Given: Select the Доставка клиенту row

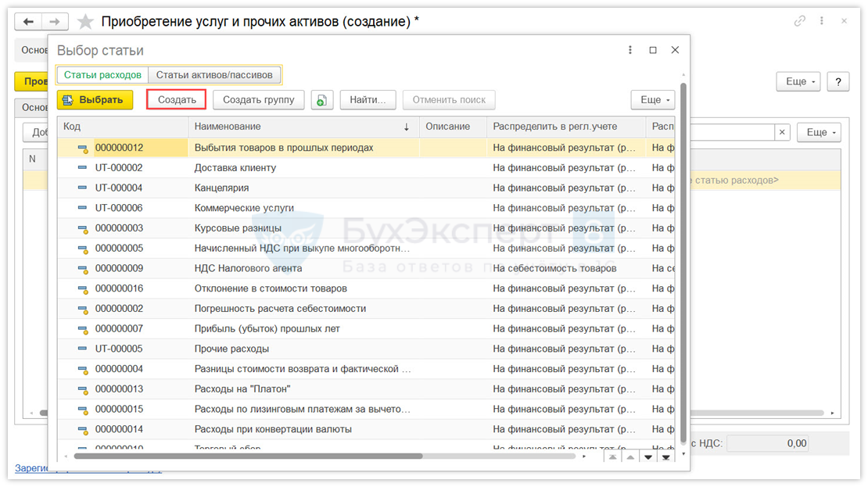Looking at the screenshot, I should click(x=366, y=168).
